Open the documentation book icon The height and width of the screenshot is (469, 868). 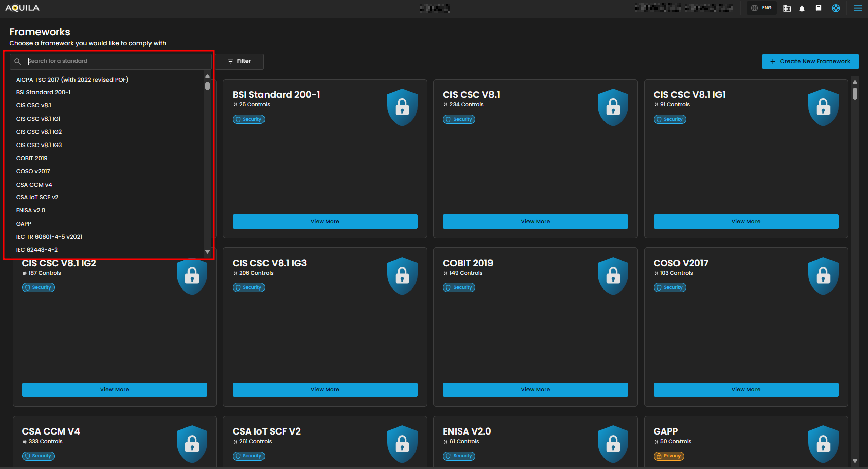click(818, 8)
